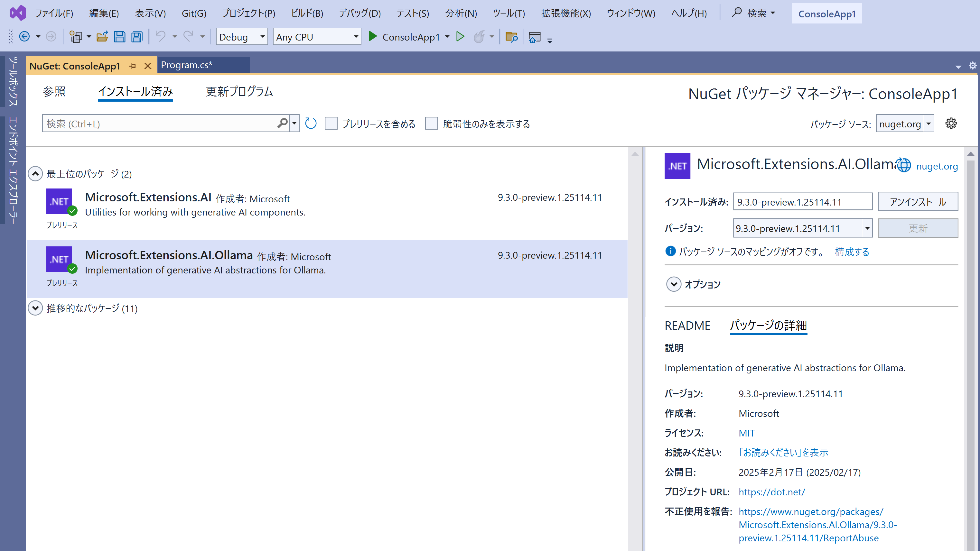Screen dimensions: 980x551
Task: Click the navigate forward arrow icon
Action: pos(51,37)
